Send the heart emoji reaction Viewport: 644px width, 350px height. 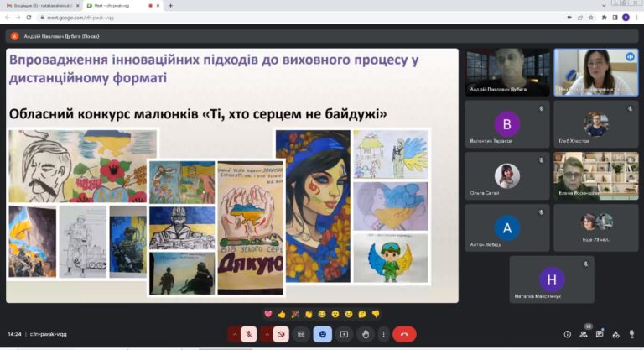[x=268, y=314]
